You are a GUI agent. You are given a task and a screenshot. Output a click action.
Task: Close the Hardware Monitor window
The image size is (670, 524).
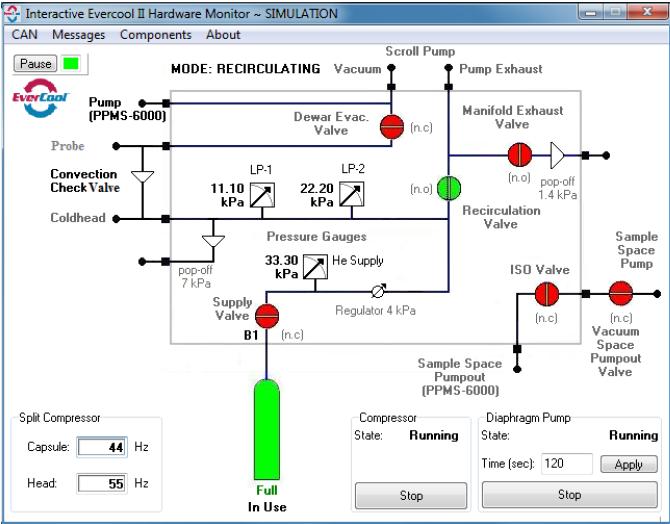pos(646,12)
